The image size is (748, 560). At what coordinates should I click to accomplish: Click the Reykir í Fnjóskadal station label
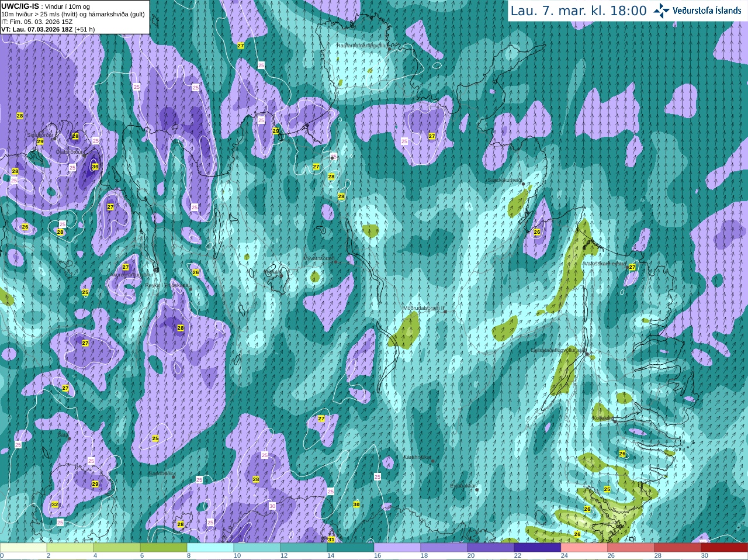tap(168, 285)
